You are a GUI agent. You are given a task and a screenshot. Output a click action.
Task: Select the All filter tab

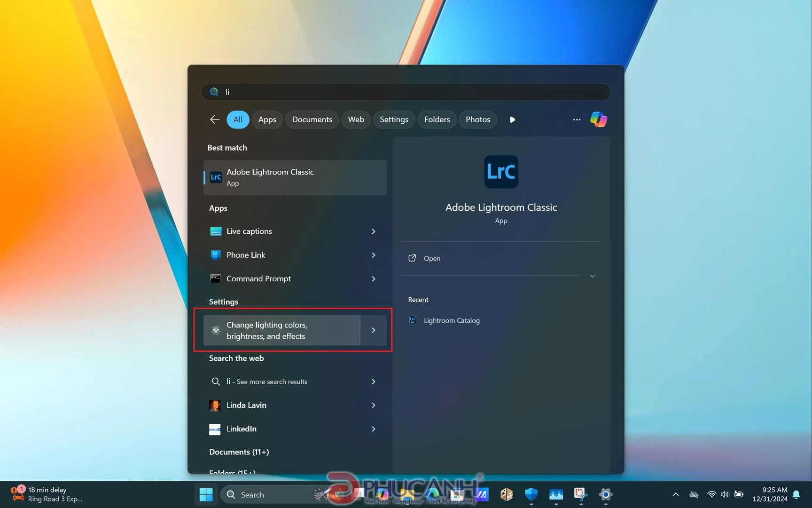[238, 119]
